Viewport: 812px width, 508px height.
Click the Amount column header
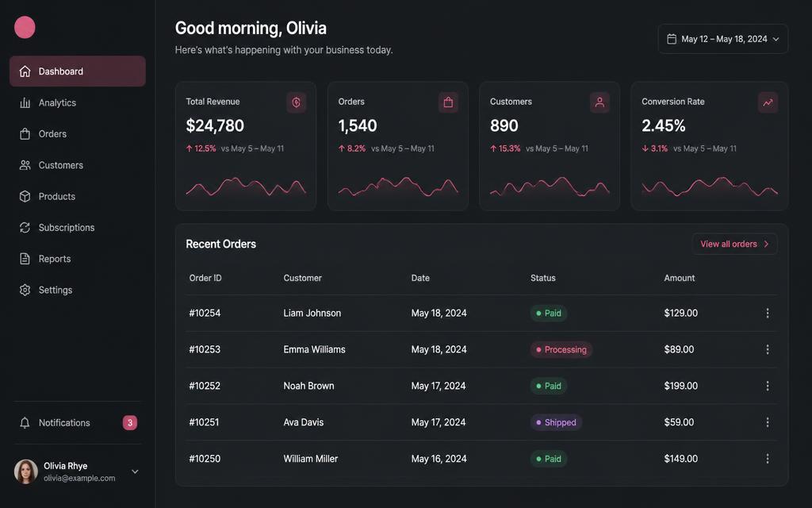(x=680, y=278)
